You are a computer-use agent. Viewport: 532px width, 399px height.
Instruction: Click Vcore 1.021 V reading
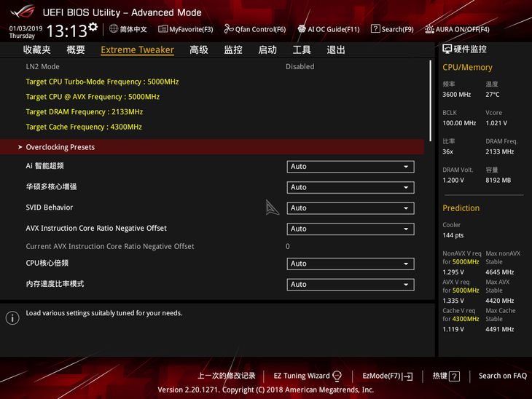(x=496, y=123)
